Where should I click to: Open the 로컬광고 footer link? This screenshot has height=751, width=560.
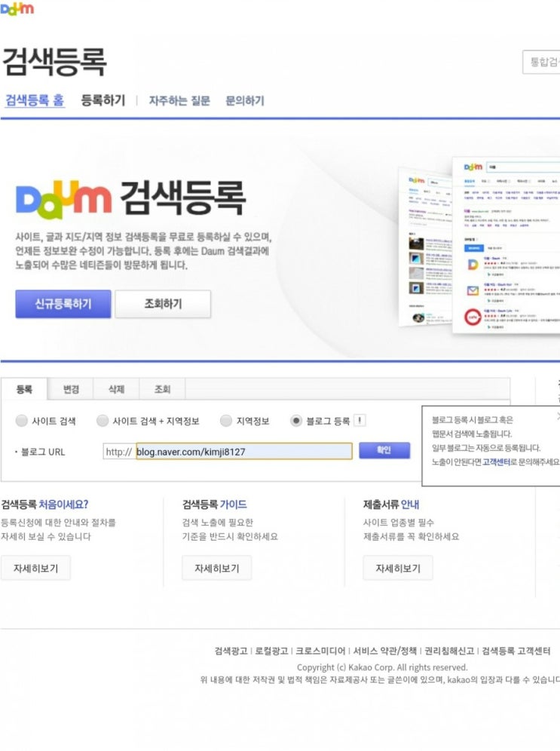271,651
